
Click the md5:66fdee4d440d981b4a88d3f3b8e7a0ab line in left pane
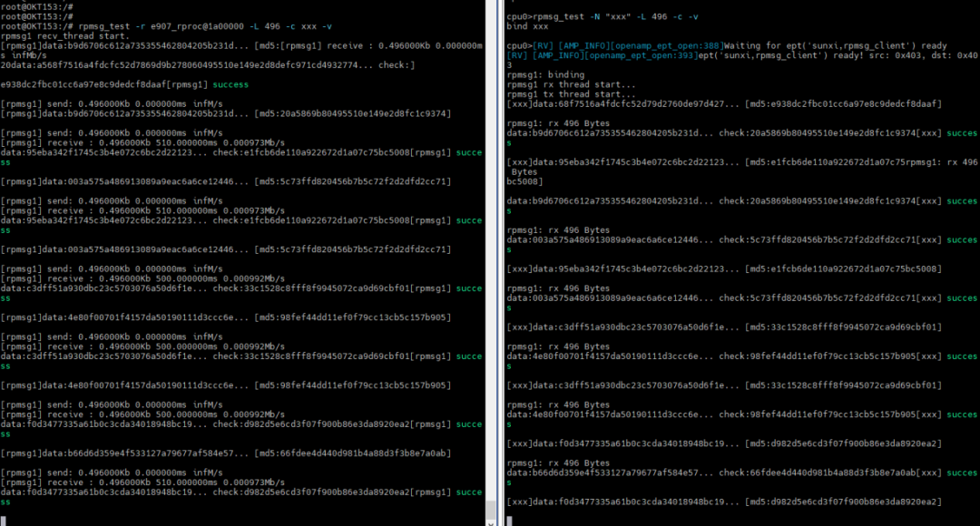[352, 453]
